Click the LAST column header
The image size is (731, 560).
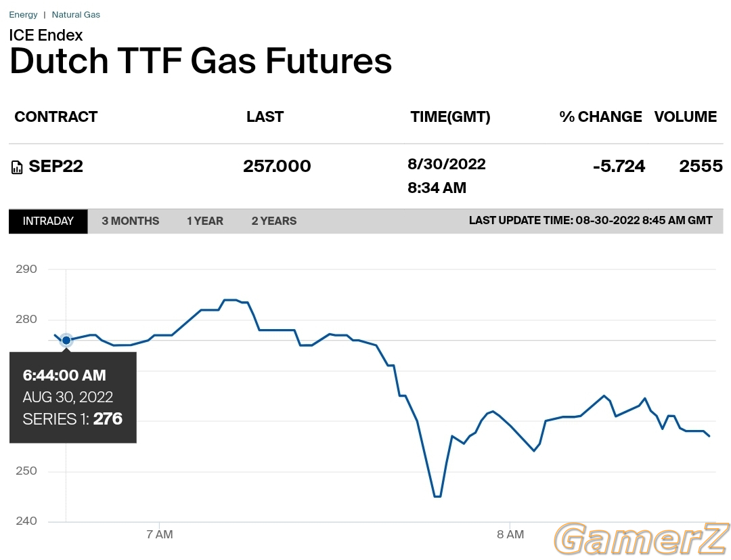pos(265,116)
